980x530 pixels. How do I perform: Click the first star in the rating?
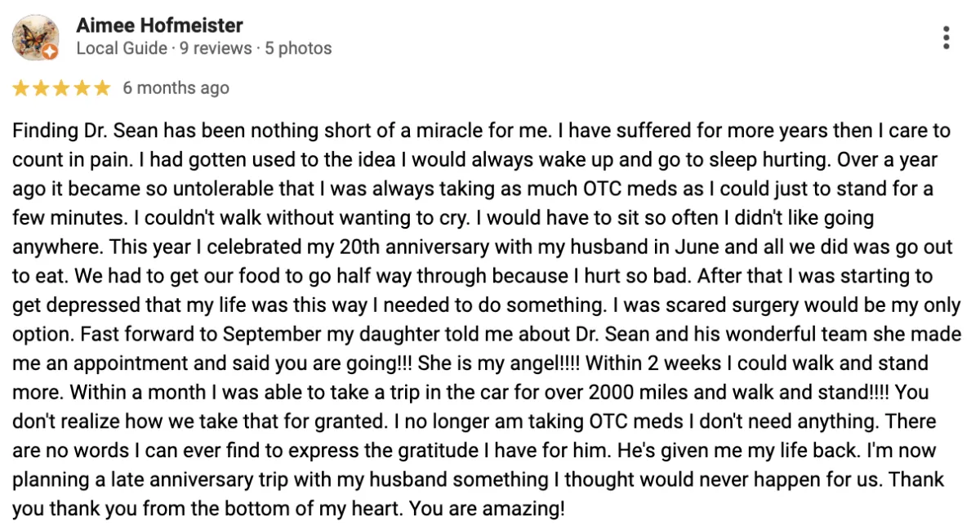pyautogui.click(x=20, y=88)
